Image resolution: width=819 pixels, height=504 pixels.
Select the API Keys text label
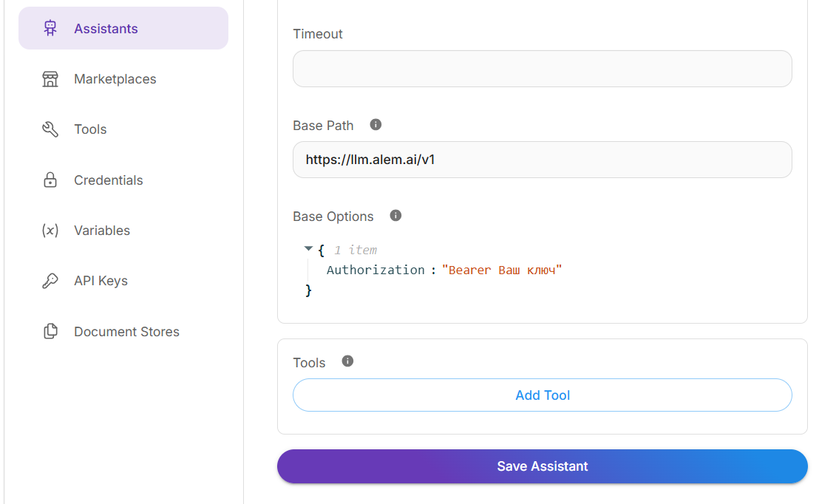pyautogui.click(x=101, y=281)
